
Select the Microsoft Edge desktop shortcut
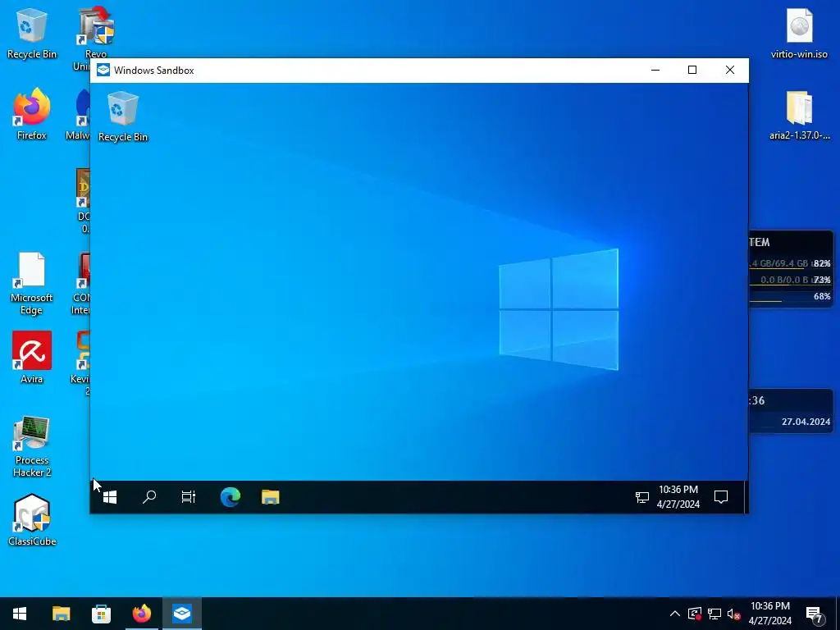tap(32, 283)
